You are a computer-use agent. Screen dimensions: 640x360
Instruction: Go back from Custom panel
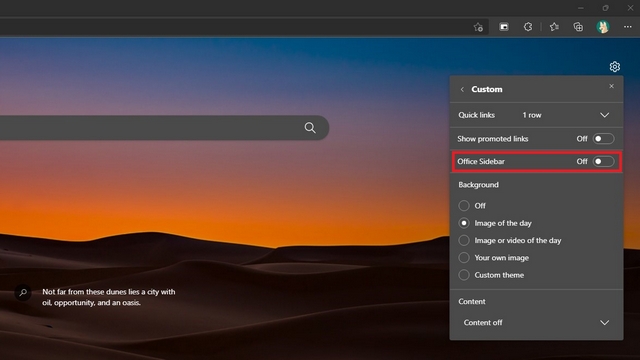click(462, 89)
